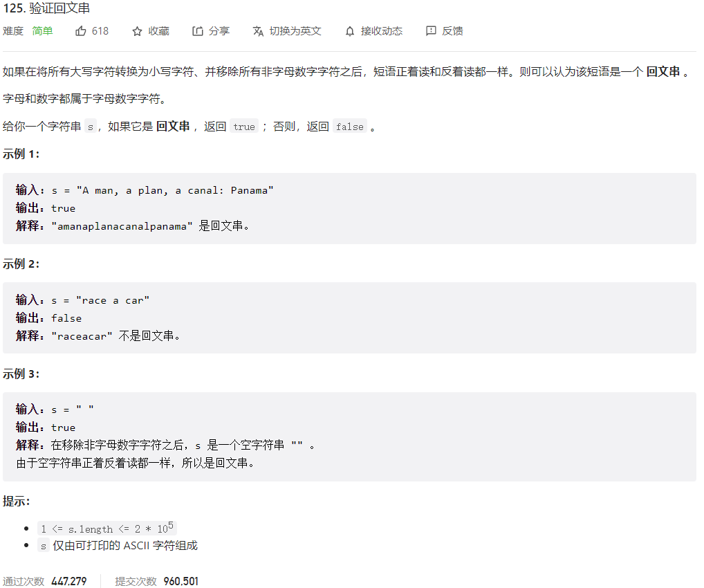Select the like count 618

100,30
